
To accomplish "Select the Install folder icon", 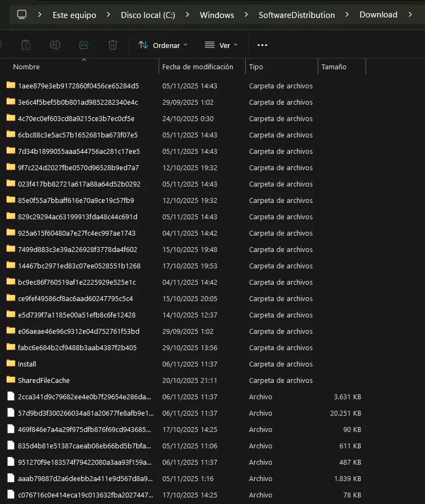I will (11, 364).
